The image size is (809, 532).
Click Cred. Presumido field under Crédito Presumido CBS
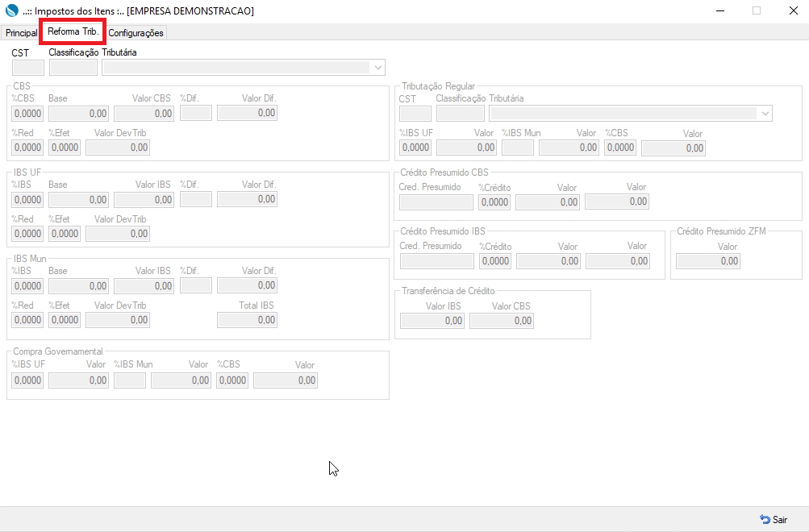click(436, 202)
